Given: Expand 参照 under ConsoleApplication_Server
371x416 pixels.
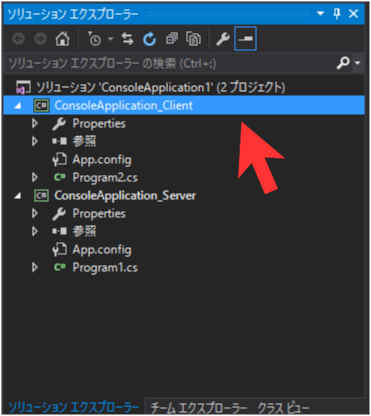Looking at the screenshot, I should (35, 231).
